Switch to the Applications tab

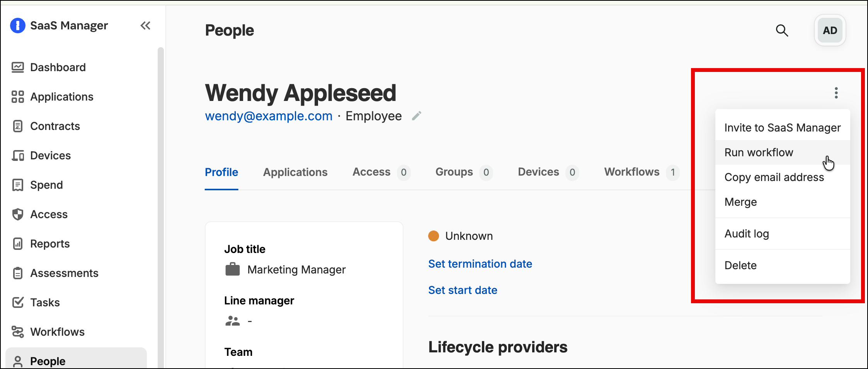click(295, 172)
